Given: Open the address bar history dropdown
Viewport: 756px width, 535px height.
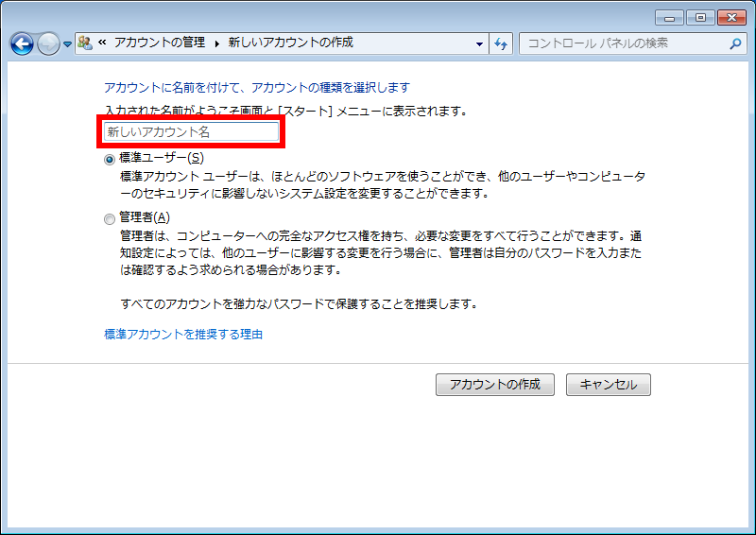Looking at the screenshot, I should pyautogui.click(x=480, y=43).
